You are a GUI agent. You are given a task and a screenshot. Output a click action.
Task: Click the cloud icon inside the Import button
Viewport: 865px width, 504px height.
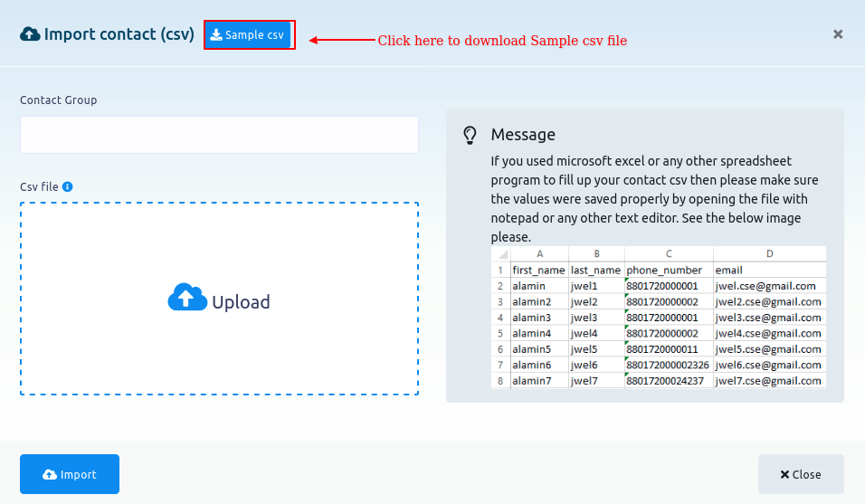coord(50,475)
